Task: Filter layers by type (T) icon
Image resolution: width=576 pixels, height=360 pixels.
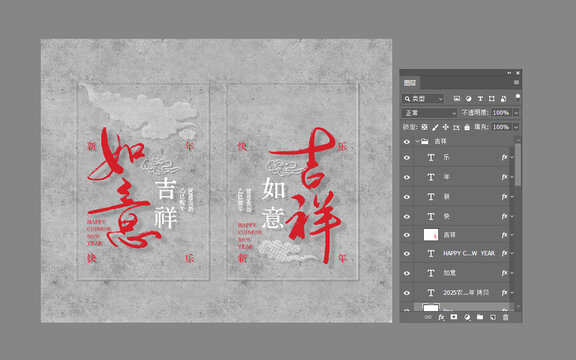Action: (x=480, y=98)
